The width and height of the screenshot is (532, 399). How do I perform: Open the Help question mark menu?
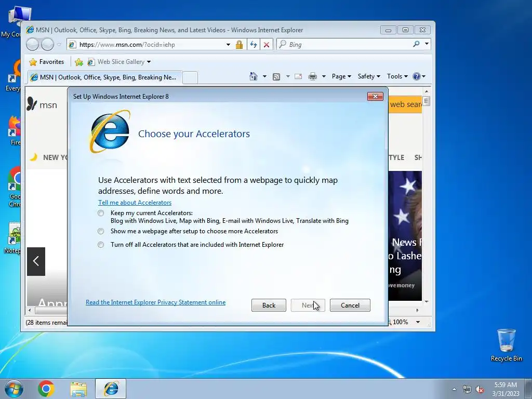[419, 76]
